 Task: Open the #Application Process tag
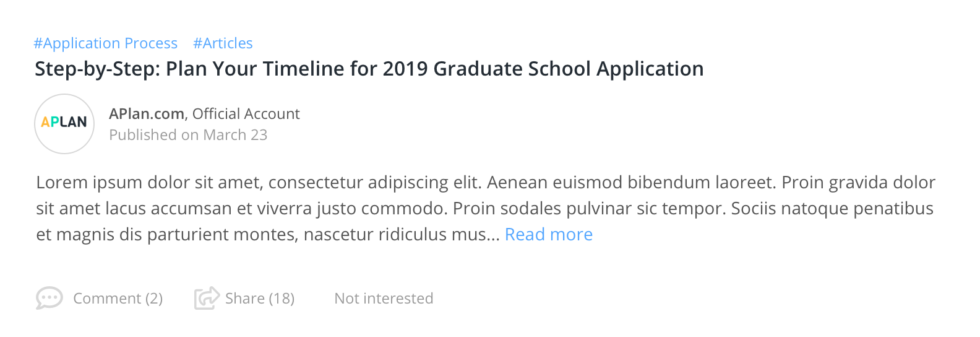pos(106,43)
